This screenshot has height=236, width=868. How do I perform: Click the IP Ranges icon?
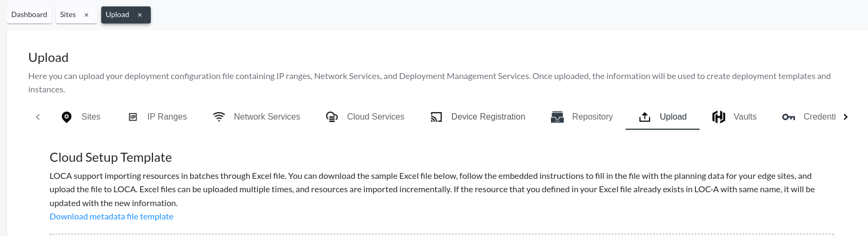click(133, 117)
